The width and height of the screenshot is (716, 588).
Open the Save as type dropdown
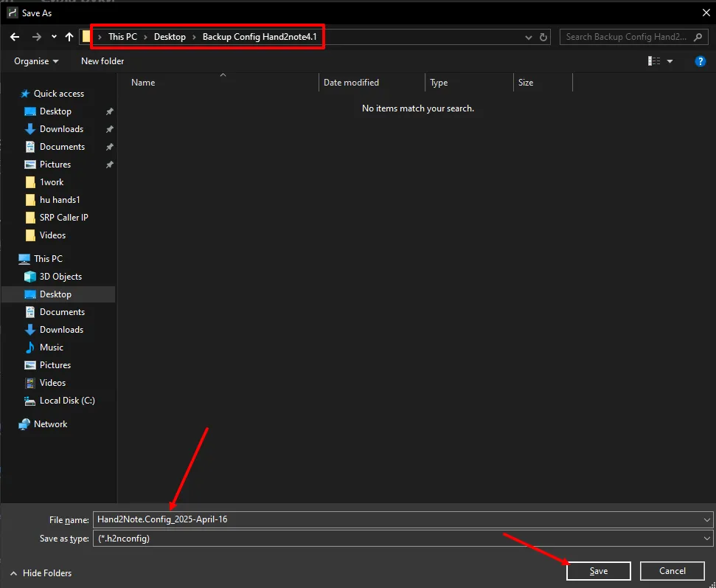[x=707, y=539]
